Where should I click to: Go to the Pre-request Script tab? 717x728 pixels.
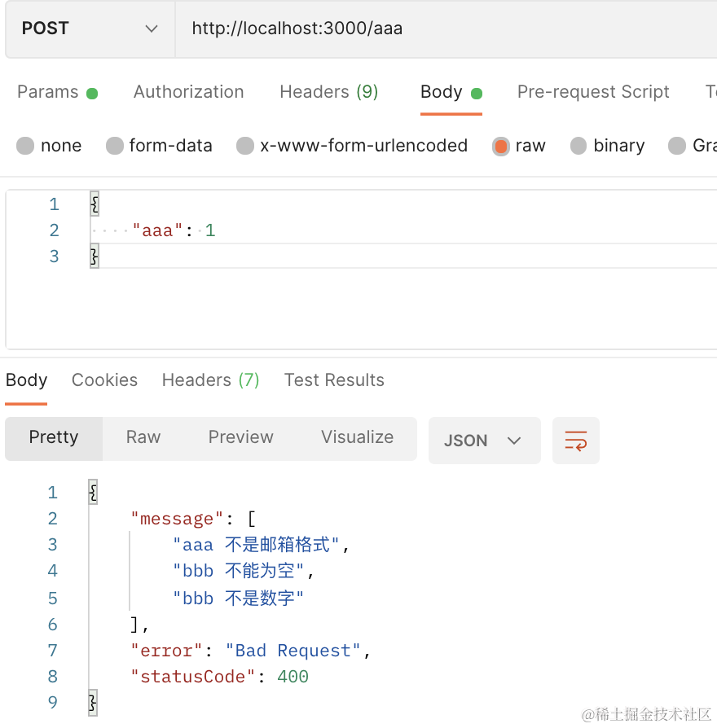click(x=593, y=92)
